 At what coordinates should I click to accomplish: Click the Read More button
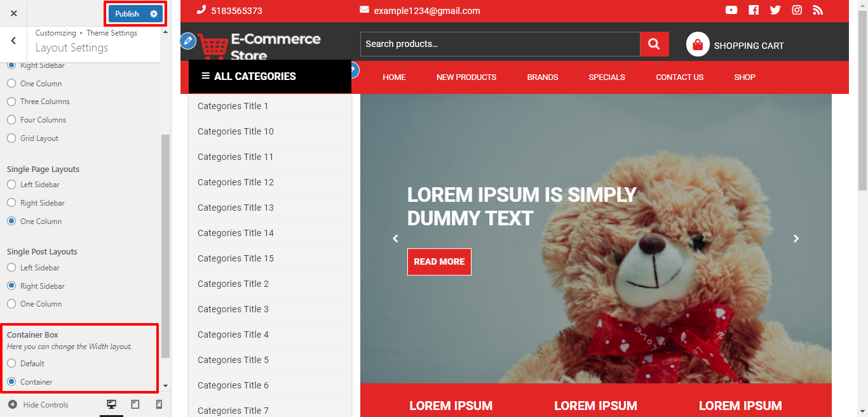pos(439,261)
